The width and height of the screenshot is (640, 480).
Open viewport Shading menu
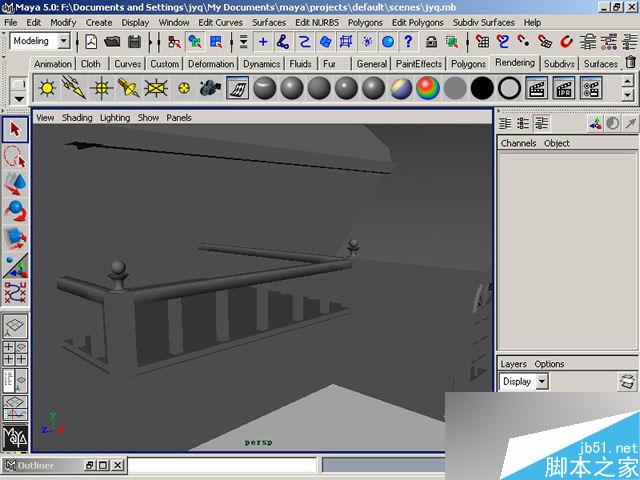[x=77, y=118]
